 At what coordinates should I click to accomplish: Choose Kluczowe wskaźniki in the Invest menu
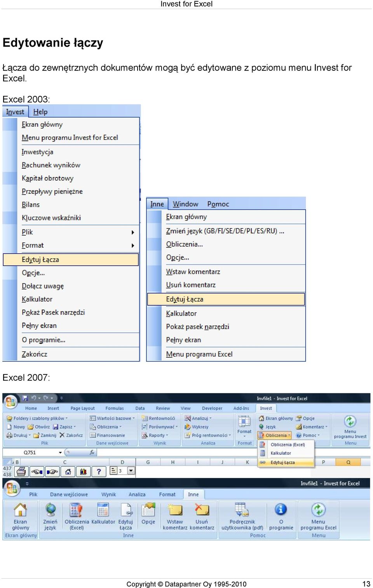[51, 218]
